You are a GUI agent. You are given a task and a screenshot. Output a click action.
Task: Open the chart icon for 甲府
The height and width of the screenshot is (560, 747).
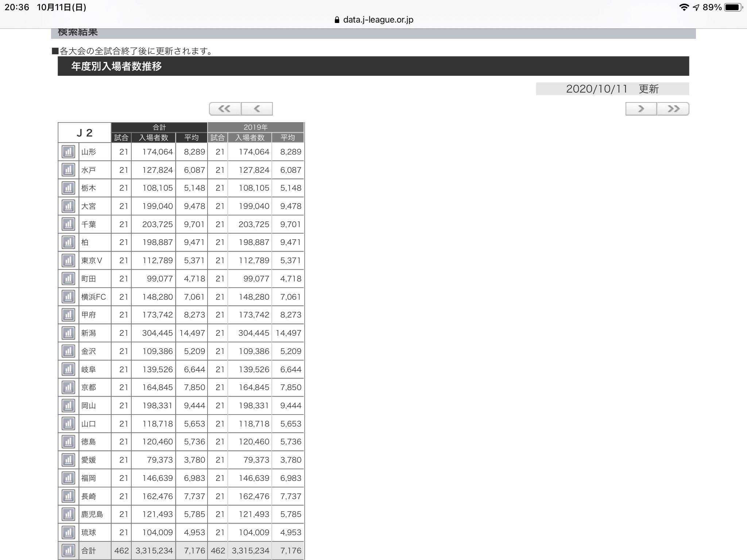[68, 315]
